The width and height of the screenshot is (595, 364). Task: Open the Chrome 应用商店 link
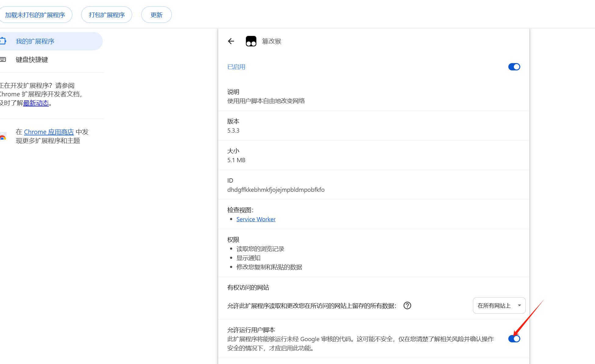pos(49,132)
